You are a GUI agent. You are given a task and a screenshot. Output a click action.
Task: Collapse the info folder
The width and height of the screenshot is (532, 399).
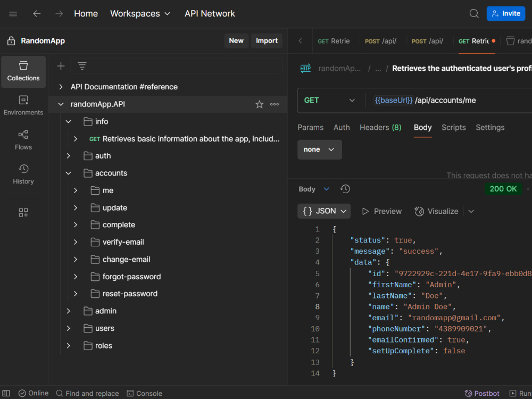pos(68,121)
